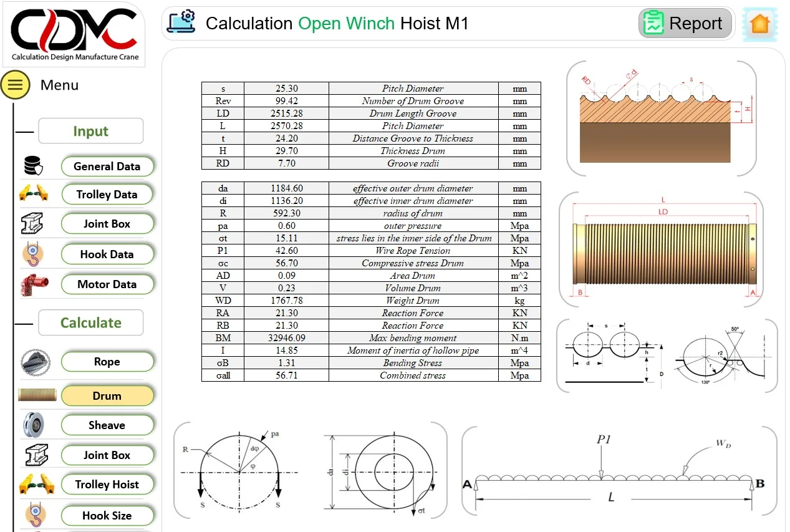Viewport: 790px width, 532px height.
Task: Click the Report button
Action: click(x=685, y=24)
